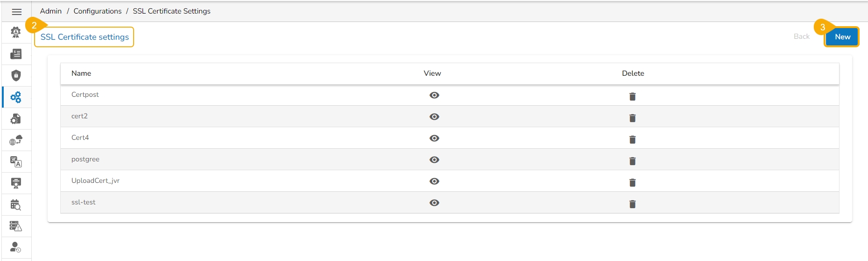Click the calendar search sidebar icon
Screen dimensions: 868x261
[16, 205]
